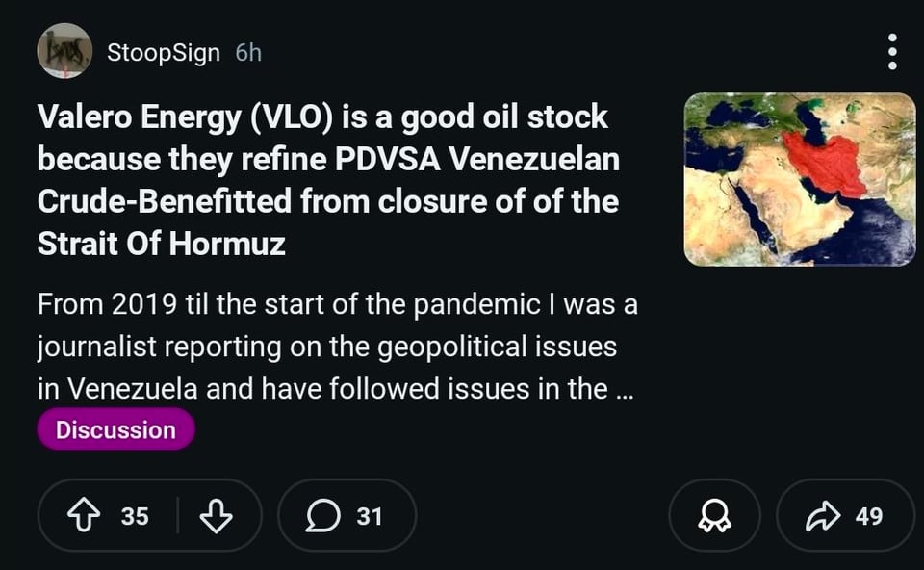Give an award using the award icon
The image size is (924, 570).
coord(714,516)
